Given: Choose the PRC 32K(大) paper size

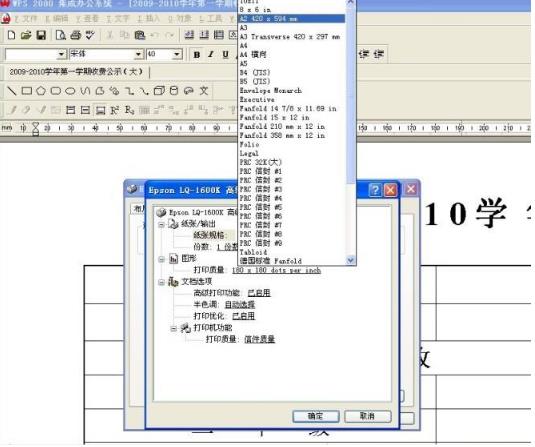Looking at the screenshot, I should point(260,162).
